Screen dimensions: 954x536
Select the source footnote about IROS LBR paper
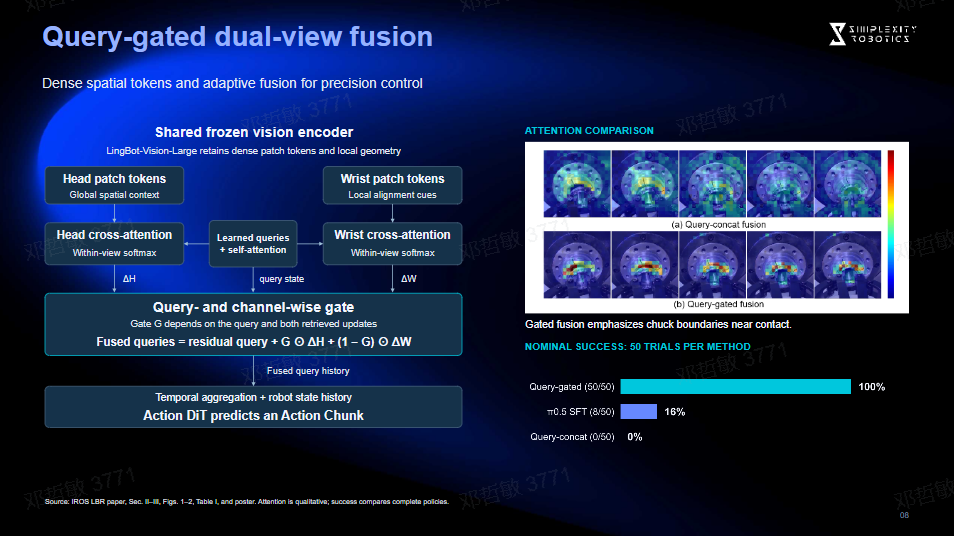click(x=246, y=502)
